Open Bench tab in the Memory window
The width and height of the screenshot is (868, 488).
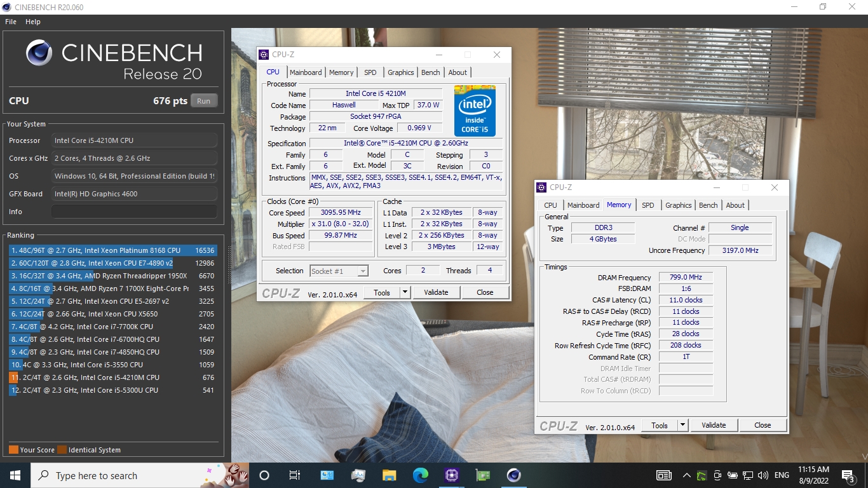(x=709, y=205)
